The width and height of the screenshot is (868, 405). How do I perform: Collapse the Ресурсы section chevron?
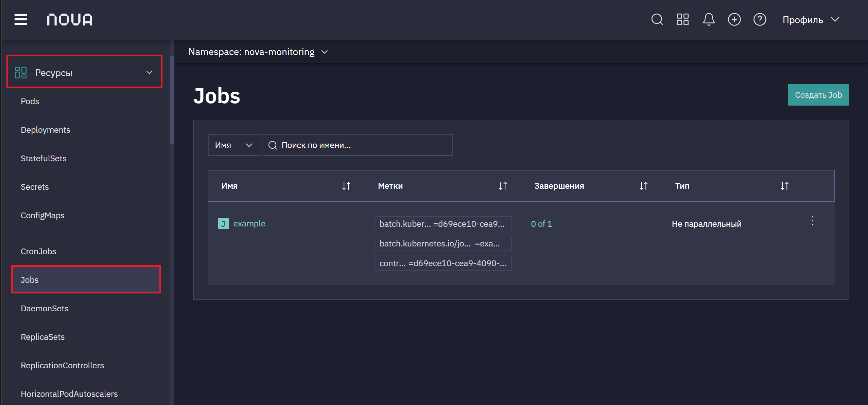tap(149, 73)
